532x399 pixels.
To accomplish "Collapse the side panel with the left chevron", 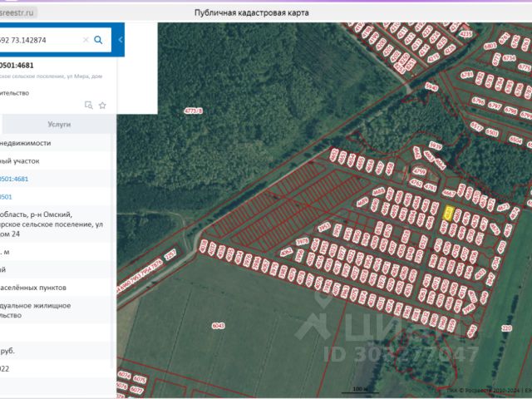I will point(121,40).
